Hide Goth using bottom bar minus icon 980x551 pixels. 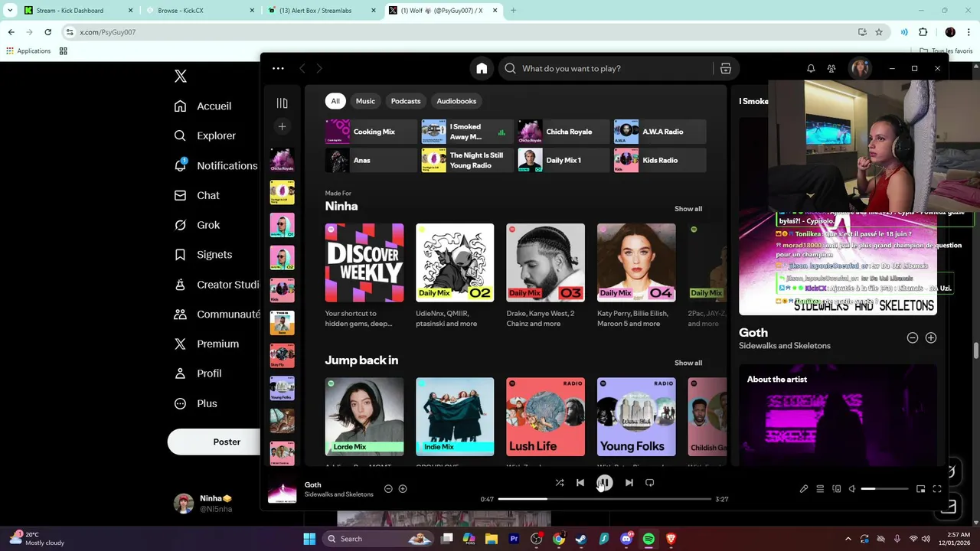click(x=388, y=489)
